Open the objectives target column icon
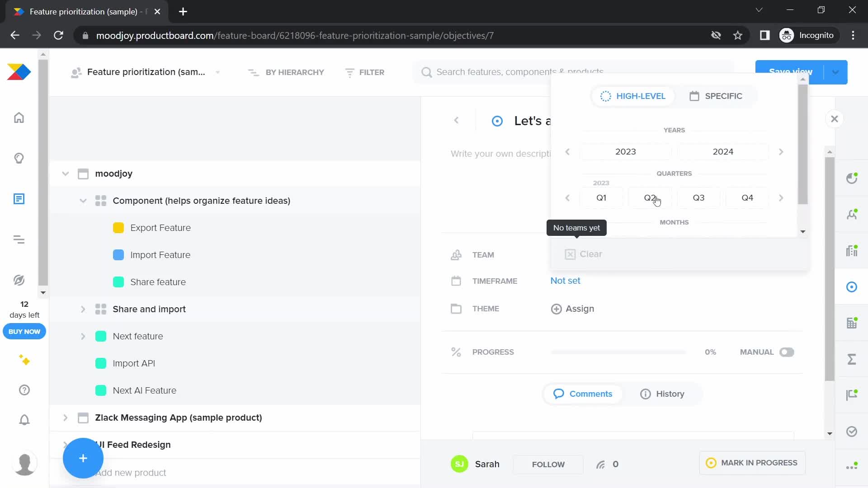Image resolution: width=868 pixels, height=488 pixels. [852, 287]
